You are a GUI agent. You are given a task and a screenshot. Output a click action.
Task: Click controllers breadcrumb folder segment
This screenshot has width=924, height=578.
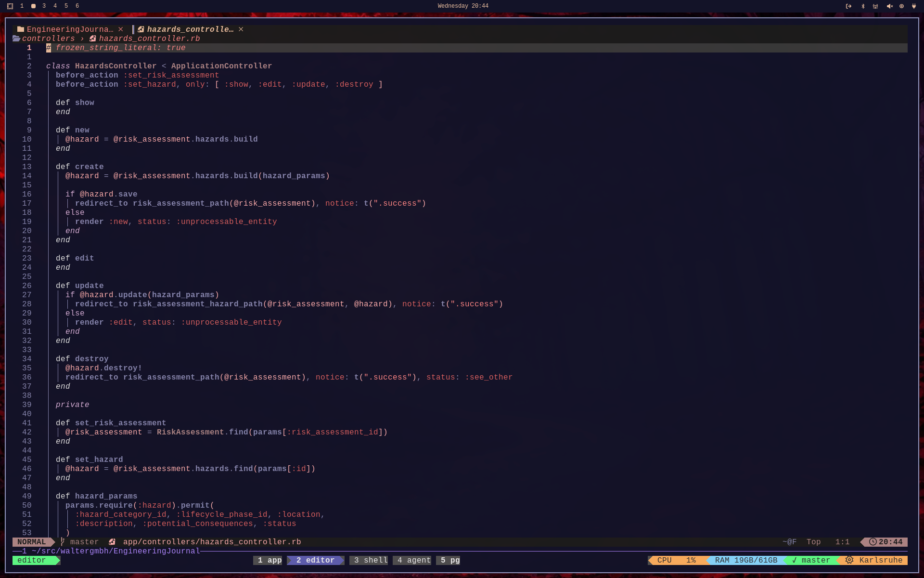tap(48, 39)
